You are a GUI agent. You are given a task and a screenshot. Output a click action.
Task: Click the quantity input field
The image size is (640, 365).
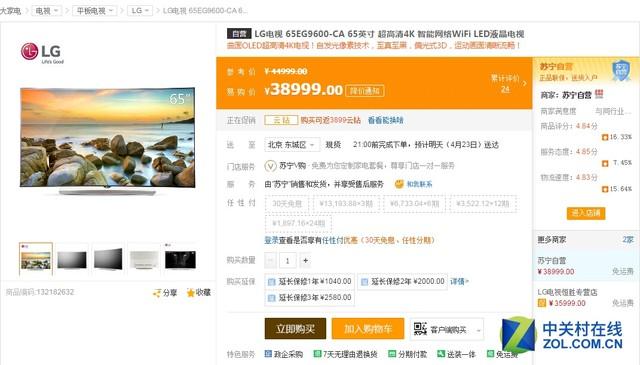pyautogui.click(x=288, y=260)
